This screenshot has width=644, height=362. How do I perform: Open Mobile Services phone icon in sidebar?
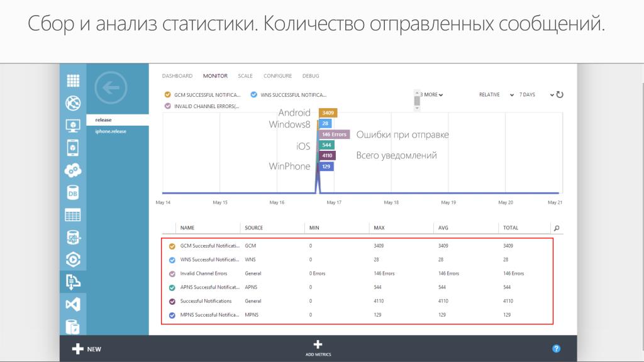pyautogui.click(x=73, y=148)
